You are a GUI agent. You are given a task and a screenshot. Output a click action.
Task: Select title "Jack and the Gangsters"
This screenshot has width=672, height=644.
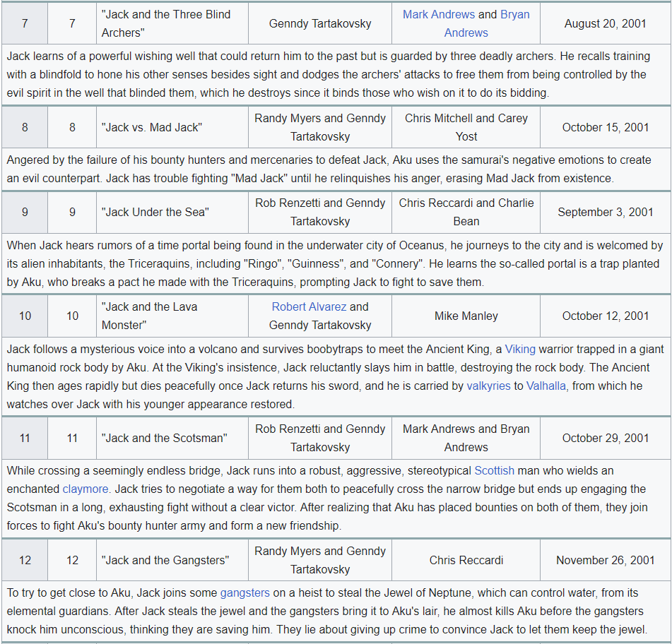pos(165,560)
